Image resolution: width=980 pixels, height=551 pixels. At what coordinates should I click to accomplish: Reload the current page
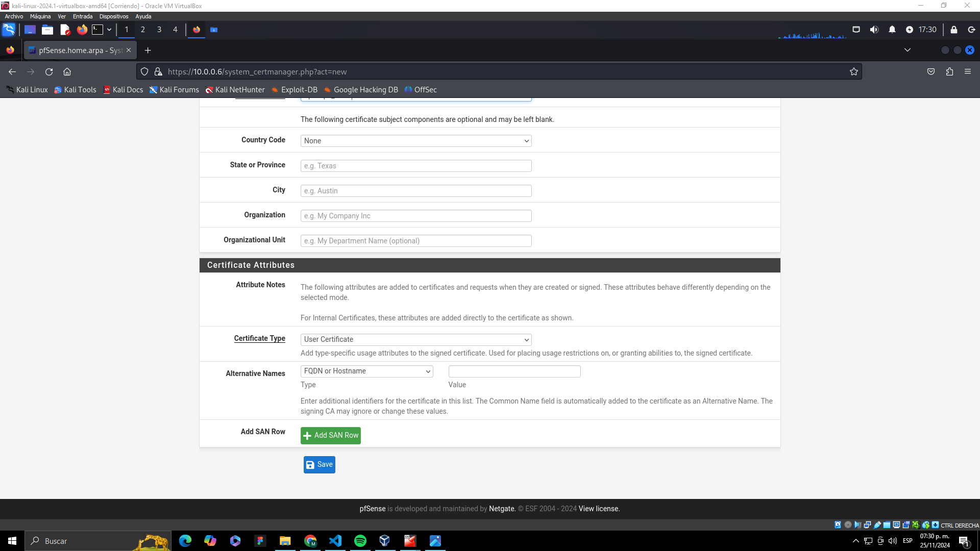coord(49,72)
